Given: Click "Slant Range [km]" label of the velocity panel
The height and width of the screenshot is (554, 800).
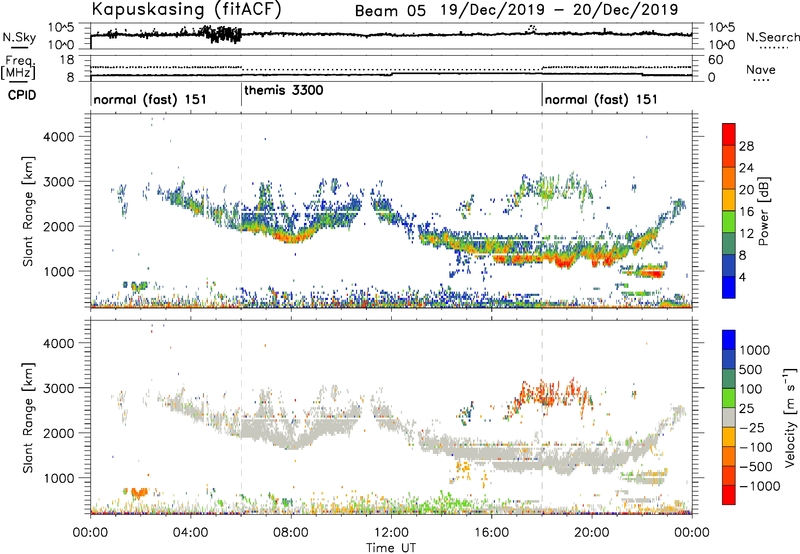Looking at the screenshot, I should [x=28, y=418].
